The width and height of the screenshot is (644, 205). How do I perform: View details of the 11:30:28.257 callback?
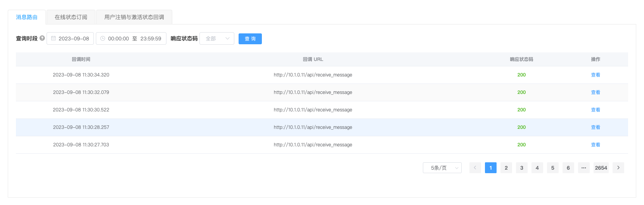[595, 127]
